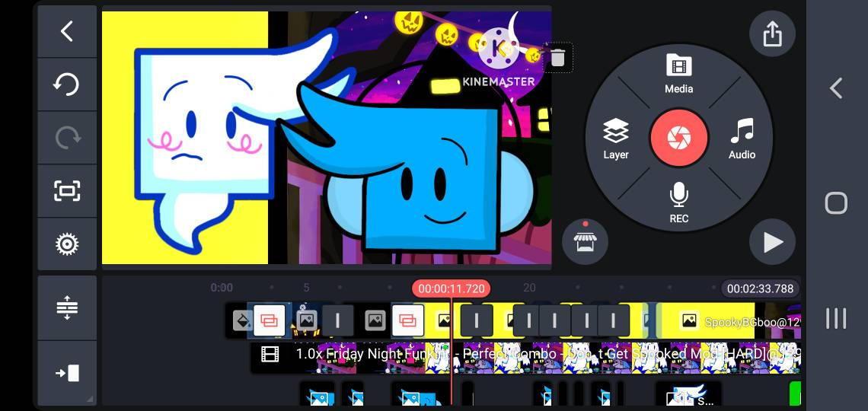Open Android recent apps

836,318
